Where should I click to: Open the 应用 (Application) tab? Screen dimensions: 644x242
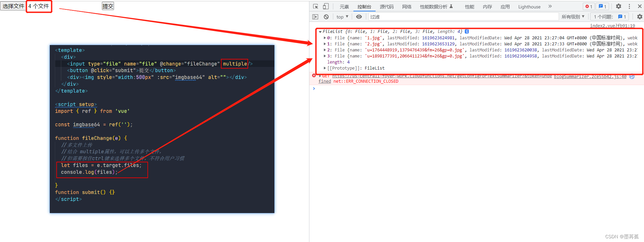click(505, 7)
